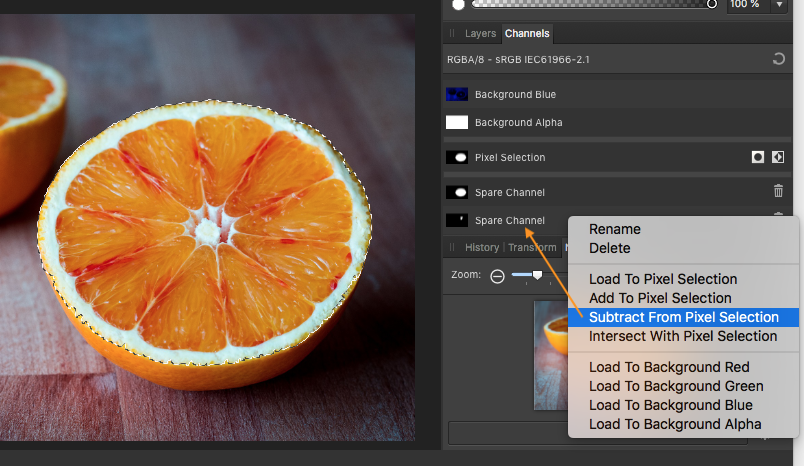Select the Background Alpha channel row label
The height and width of the screenshot is (466, 804).
click(x=518, y=123)
